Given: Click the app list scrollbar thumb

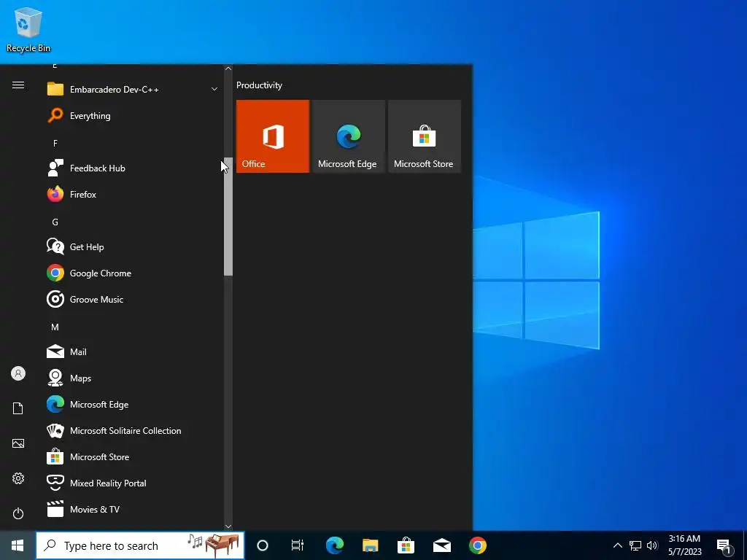Looking at the screenshot, I should [228, 216].
